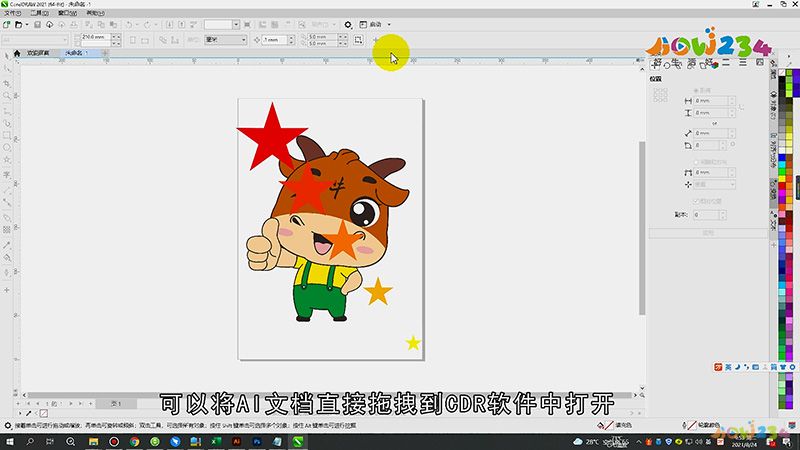Select the Crop tool in toolbox
800x450 pixels.
tap(7, 83)
